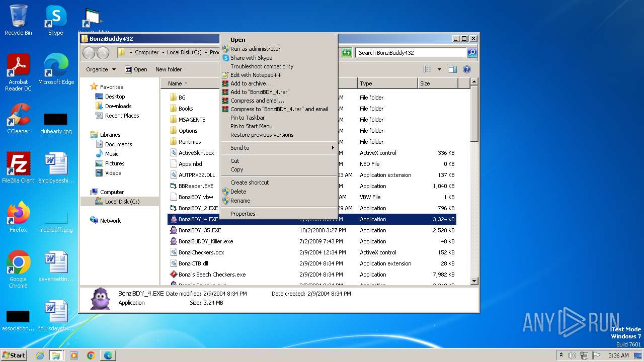Select the thursdaystri Word document icon
Viewport: 644px width, 362px height.
[x=56, y=315]
